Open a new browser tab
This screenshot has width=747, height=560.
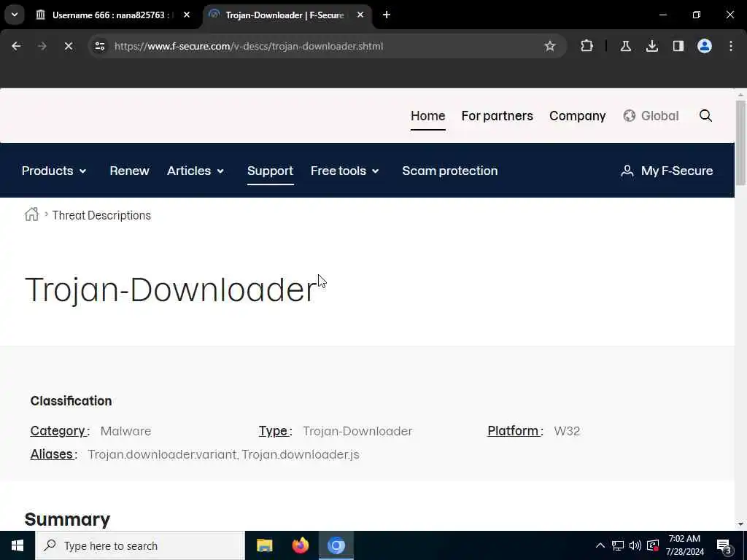(x=387, y=15)
